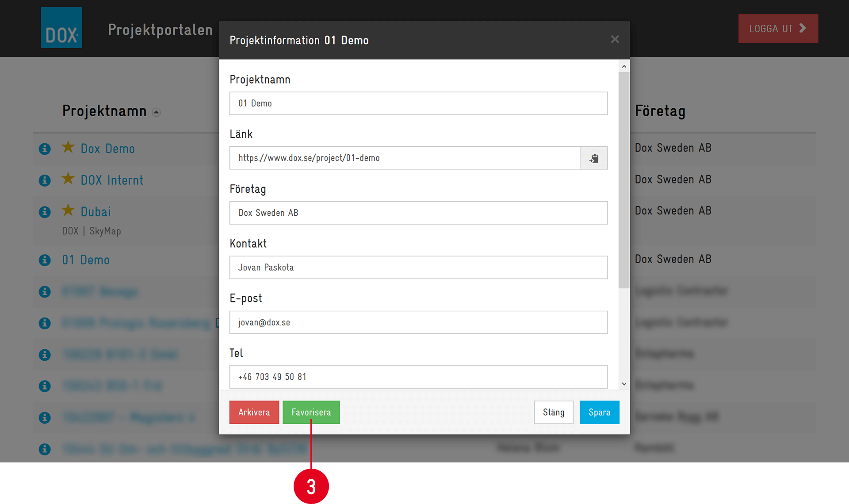This screenshot has height=504, width=849.
Task: Open info icon for Dox Demo row
Action: pos(45,149)
